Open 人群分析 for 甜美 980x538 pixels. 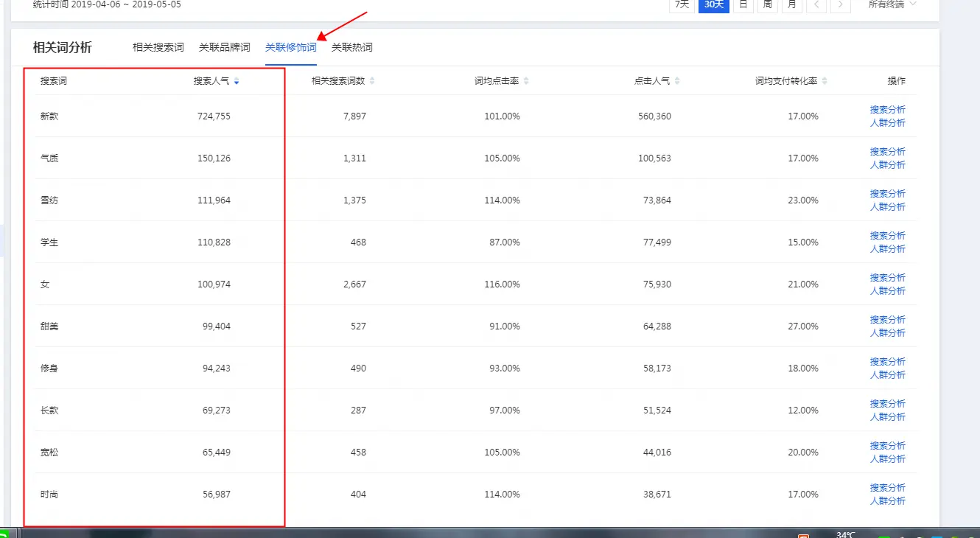(x=888, y=333)
